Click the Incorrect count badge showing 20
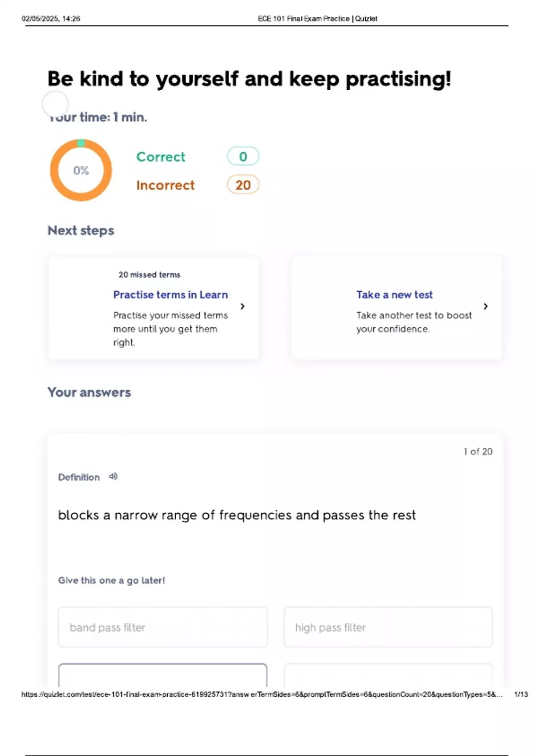This screenshot has height=756, width=534. [243, 185]
